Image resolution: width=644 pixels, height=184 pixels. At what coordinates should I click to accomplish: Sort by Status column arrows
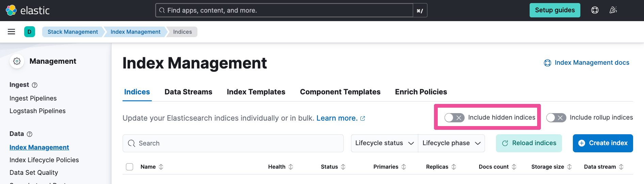(343, 167)
